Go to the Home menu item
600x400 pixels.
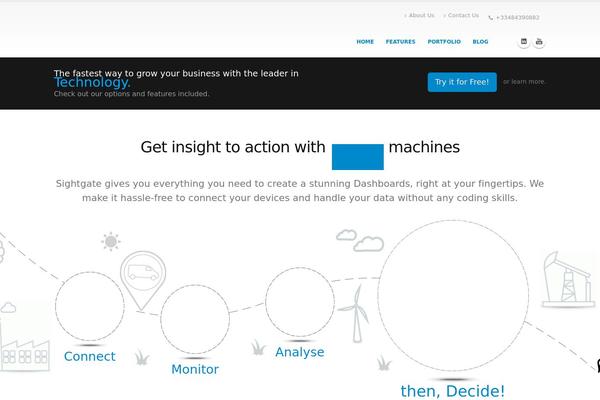click(x=365, y=42)
